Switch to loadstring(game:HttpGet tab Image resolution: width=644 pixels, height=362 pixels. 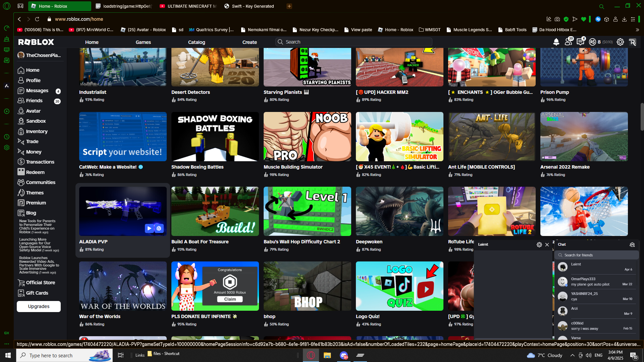[x=123, y=6]
